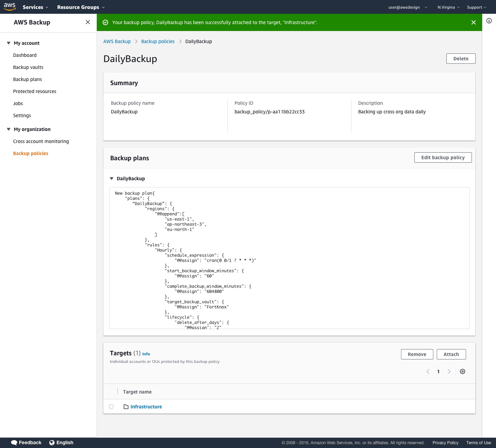
Task: Click the Policy ID value text
Action: coord(270,112)
